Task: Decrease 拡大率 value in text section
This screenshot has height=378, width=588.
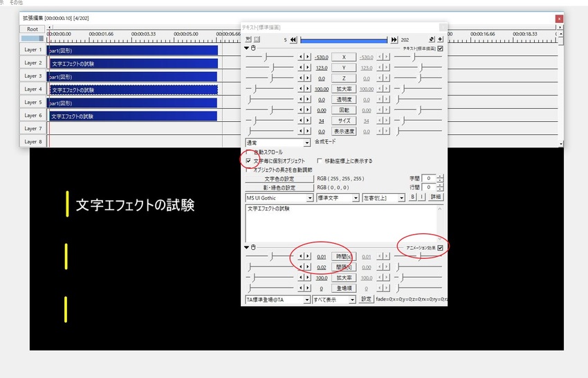Action: [x=301, y=89]
